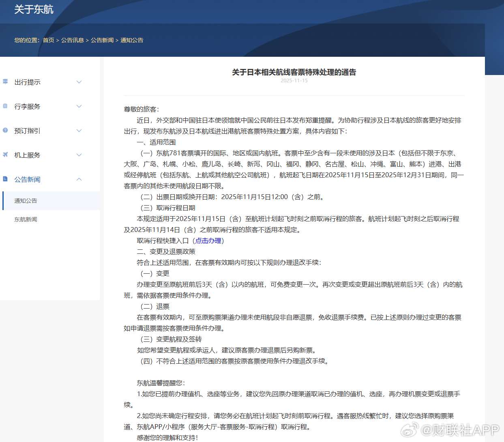Viewport: 504px width, 442px height.
Task: Click the signpost icon beside 出行提示
Action: coord(5,82)
